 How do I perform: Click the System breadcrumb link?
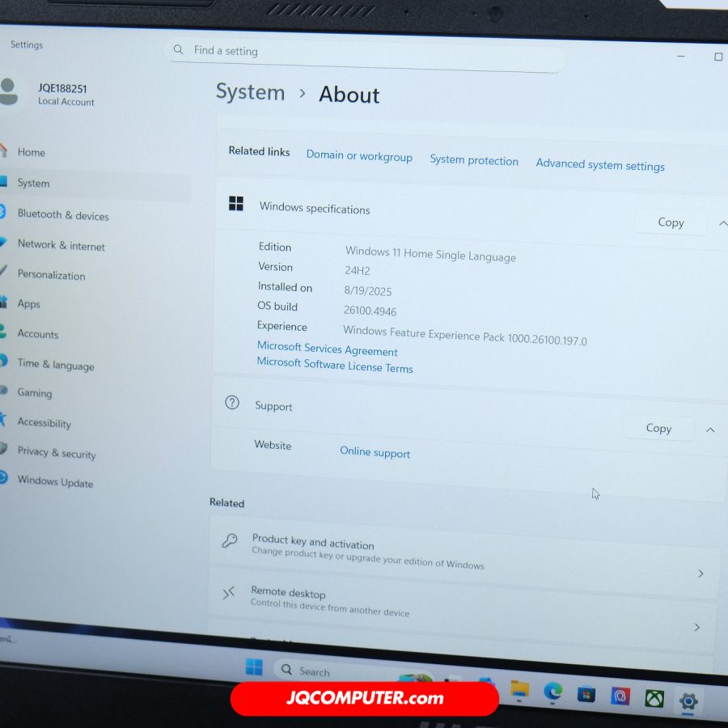click(x=250, y=92)
